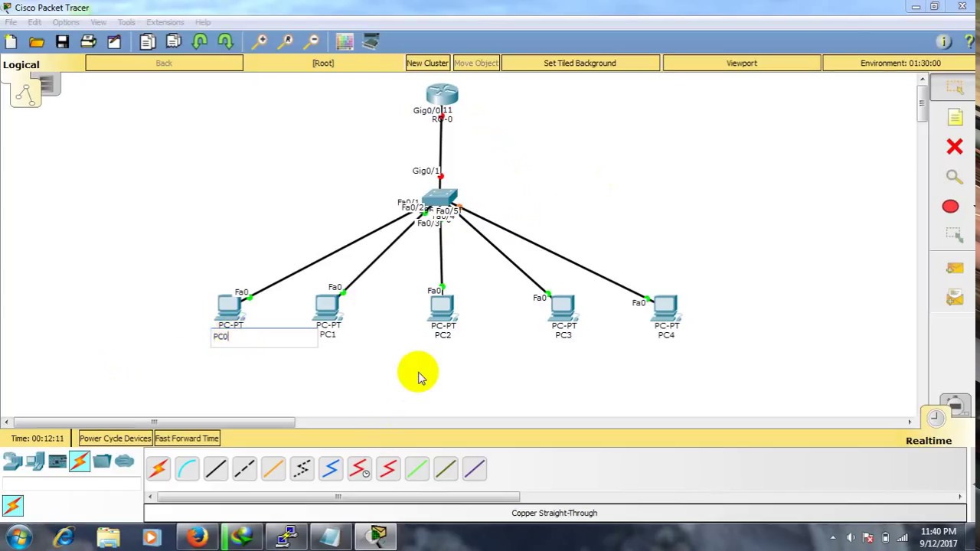The height and width of the screenshot is (551, 980).
Task: Select the Select tool in the right toolbar
Action: (954, 88)
